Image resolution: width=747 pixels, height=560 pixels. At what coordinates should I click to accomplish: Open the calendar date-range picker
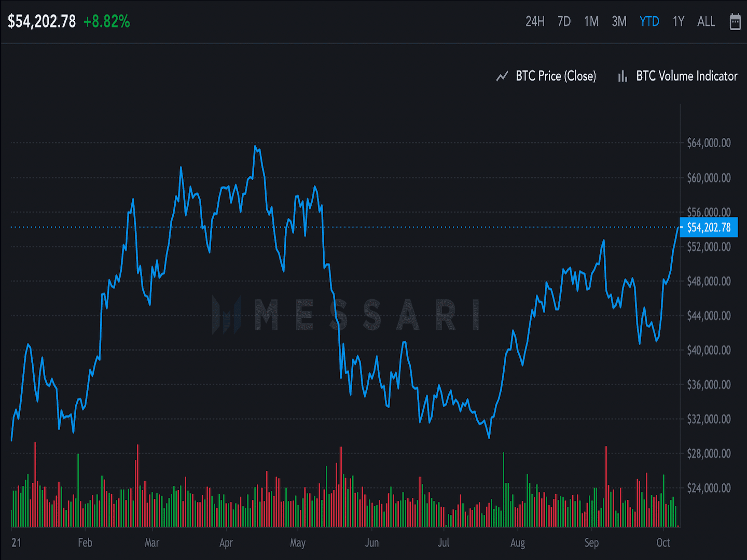tap(735, 22)
